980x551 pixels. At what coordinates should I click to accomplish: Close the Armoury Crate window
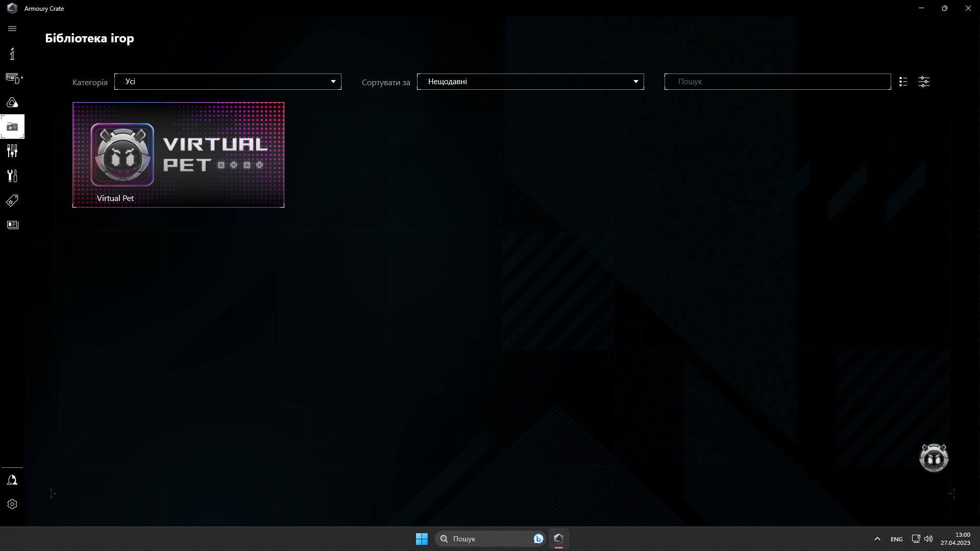(968, 8)
